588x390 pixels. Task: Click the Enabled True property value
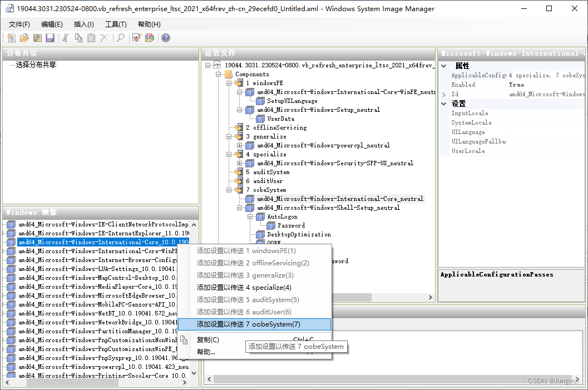coord(546,85)
